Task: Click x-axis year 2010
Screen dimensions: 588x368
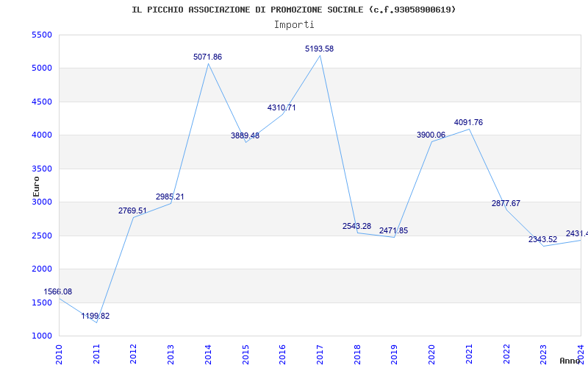Action: [59, 354]
